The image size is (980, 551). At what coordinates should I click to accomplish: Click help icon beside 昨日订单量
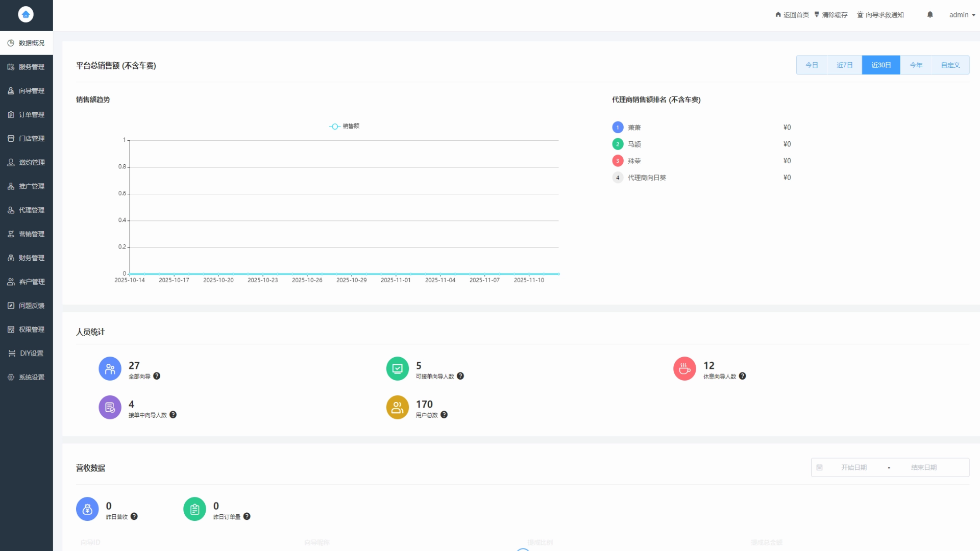coord(247,516)
